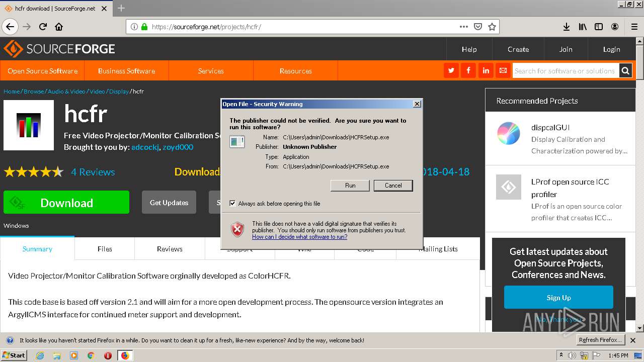Screen dimensions: 644x362
Task: Open the Services menu
Action: coord(211,70)
